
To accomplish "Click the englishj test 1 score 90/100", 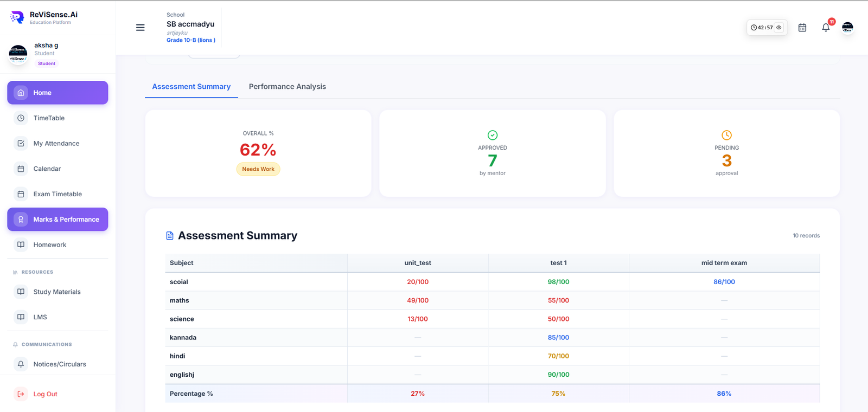I will [558, 375].
